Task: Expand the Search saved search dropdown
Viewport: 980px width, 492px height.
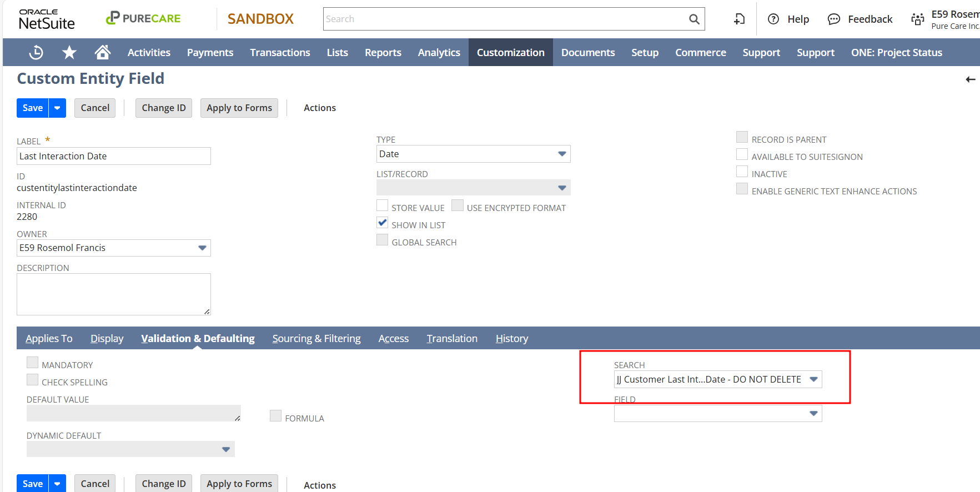Action: tap(813, 379)
